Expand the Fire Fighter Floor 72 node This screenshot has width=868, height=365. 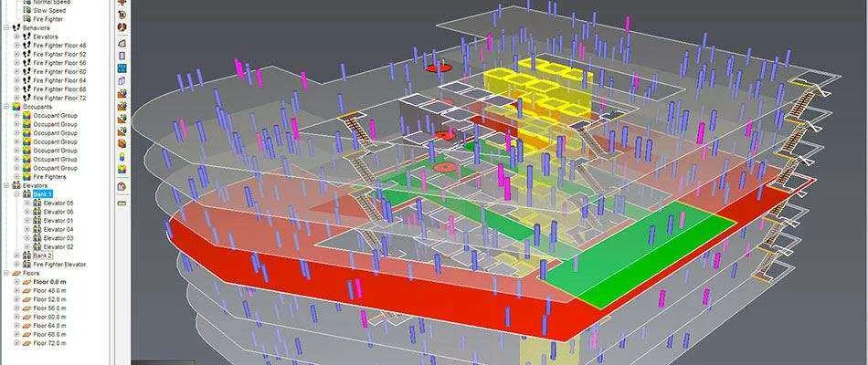tap(16, 98)
